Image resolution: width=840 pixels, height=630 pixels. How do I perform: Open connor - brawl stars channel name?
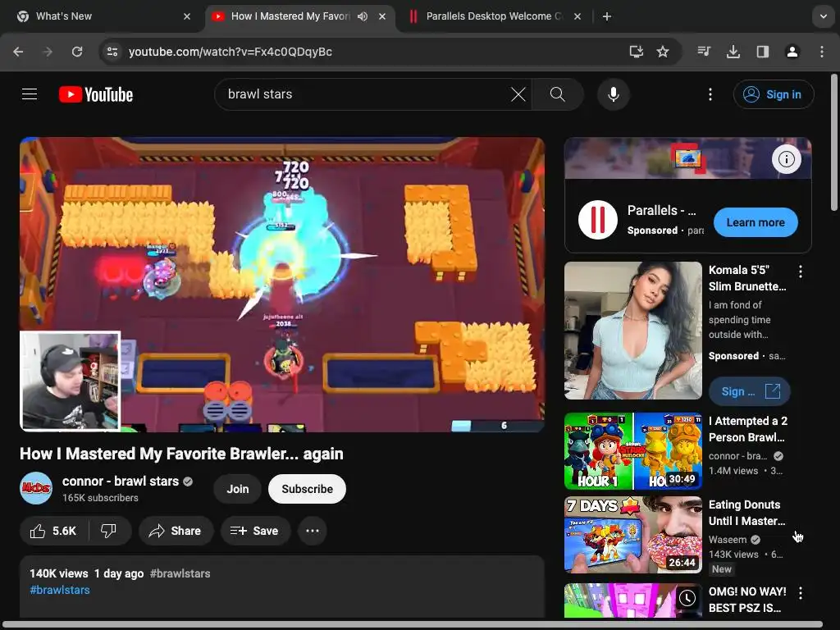121,481
